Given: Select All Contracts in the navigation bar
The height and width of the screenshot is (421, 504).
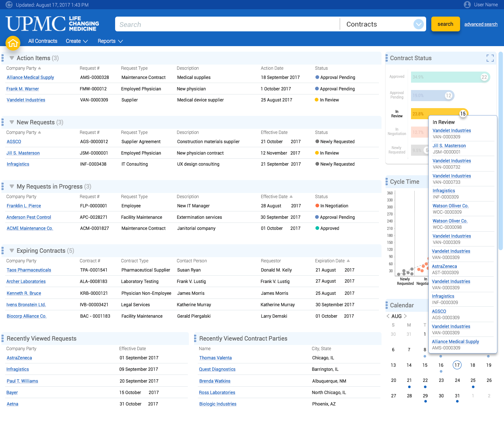Looking at the screenshot, I should 42,41.
